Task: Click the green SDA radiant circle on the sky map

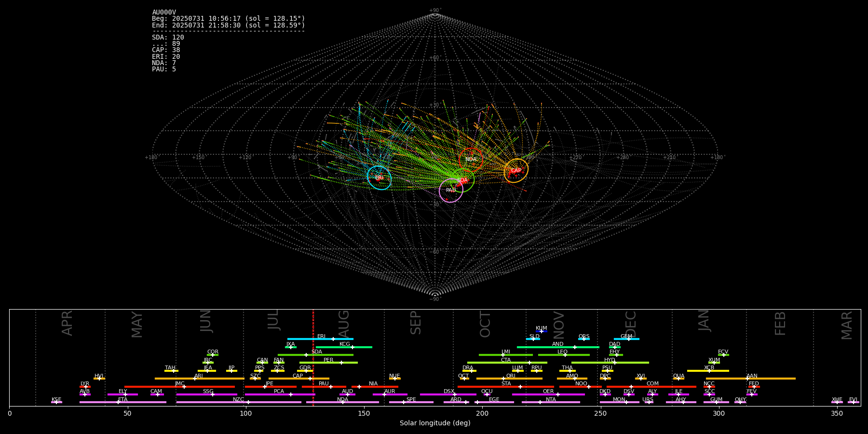Action: click(462, 180)
